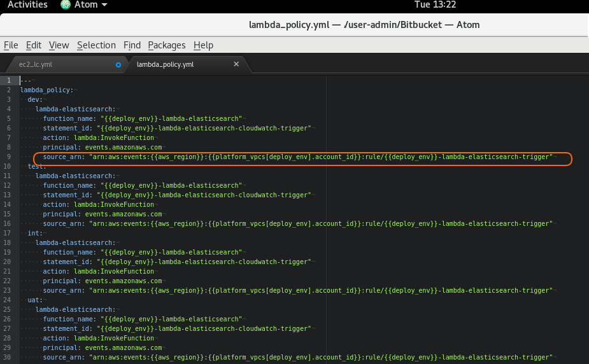Viewport: 589px width, 364px height.
Task: Open the Find menu
Action: 132,45
